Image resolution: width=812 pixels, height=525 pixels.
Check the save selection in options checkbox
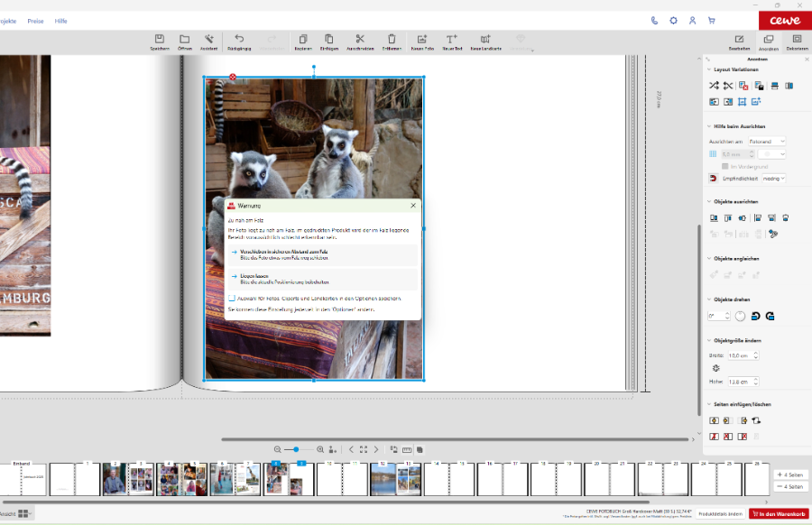click(x=232, y=298)
